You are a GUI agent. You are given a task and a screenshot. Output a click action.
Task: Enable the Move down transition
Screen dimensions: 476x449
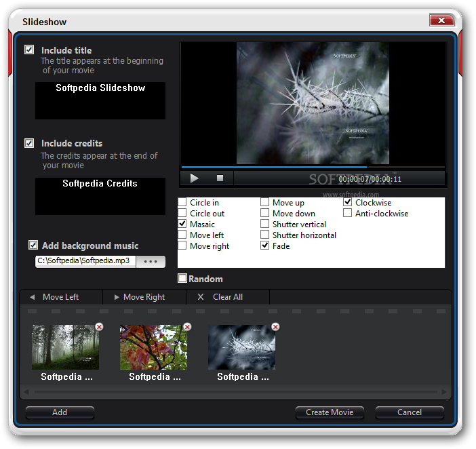pyautogui.click(x=264, y=213)
